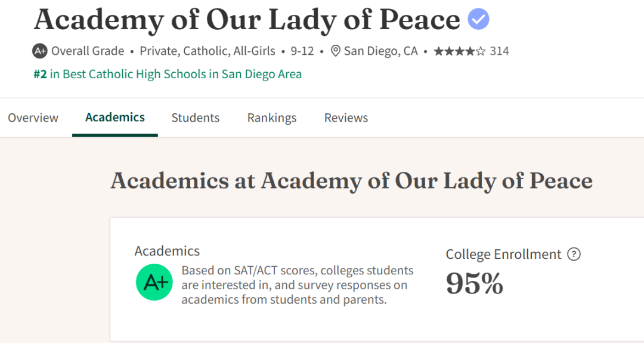Click the 9-12 grade range text

coord(302,51)
